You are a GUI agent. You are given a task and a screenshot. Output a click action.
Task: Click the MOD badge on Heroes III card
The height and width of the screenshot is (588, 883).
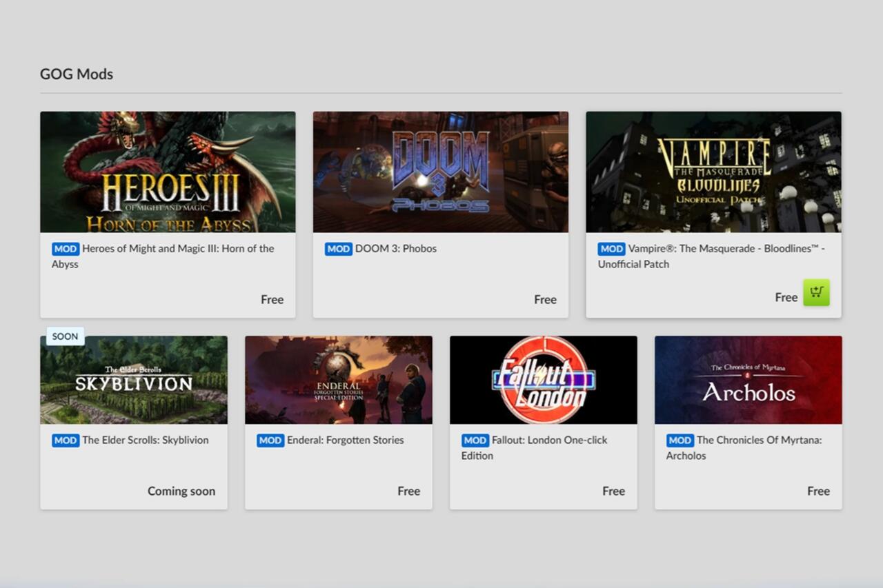(66, 249)
